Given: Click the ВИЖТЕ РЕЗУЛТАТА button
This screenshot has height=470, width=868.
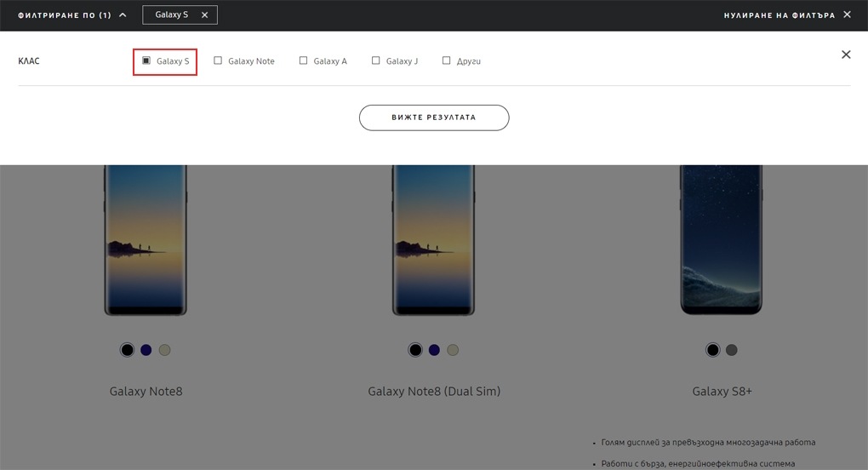Looking at the screenshot, I should pyautogui.click(x=434, y=117).
